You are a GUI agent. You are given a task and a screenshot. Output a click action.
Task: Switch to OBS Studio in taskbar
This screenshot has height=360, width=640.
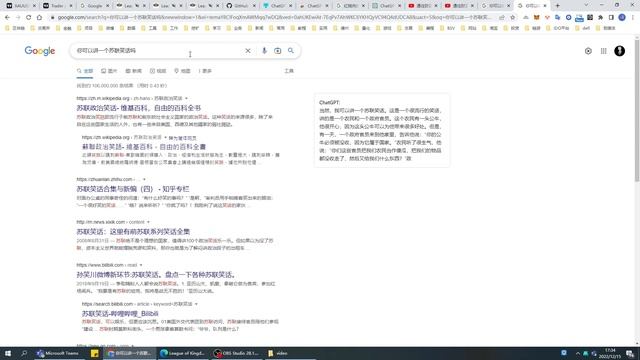click(x=237, y=353)
